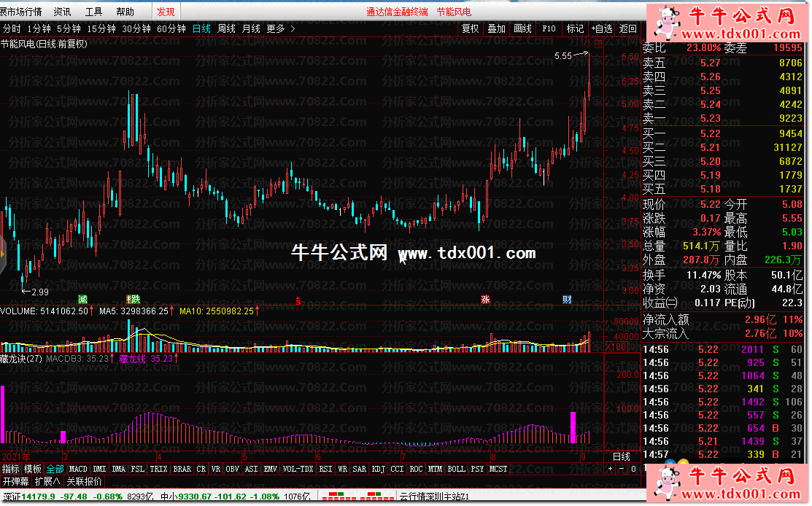Click the 标记 mark button

[575, 29]
